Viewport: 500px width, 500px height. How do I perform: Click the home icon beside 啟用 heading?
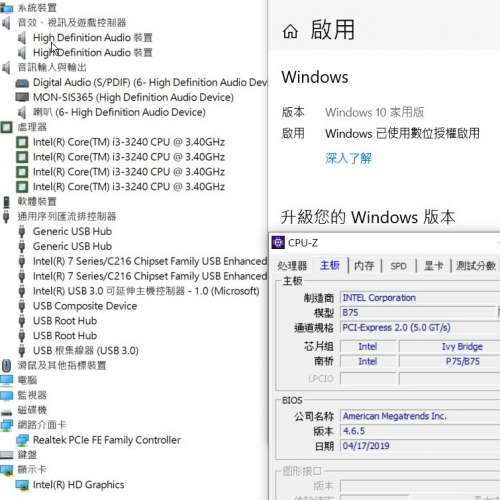coord(290,32)
